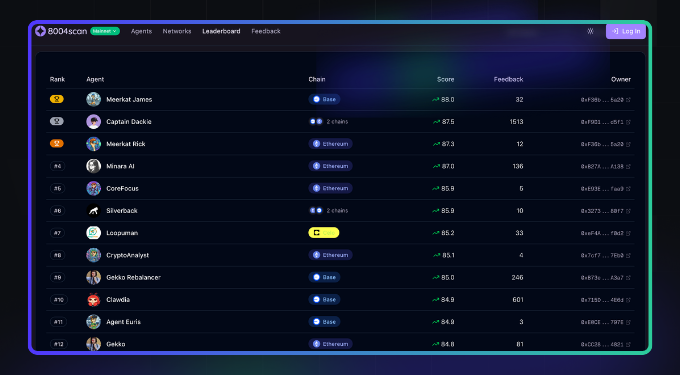Screen dimensions: 680x375
Task: Open the Agents nav item
Action: tap(141, 31)
